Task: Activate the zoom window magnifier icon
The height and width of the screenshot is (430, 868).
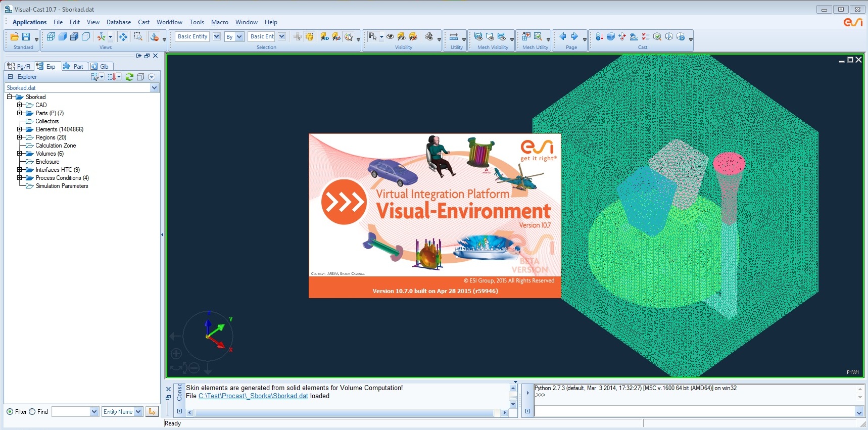Action: coord(138,36)
